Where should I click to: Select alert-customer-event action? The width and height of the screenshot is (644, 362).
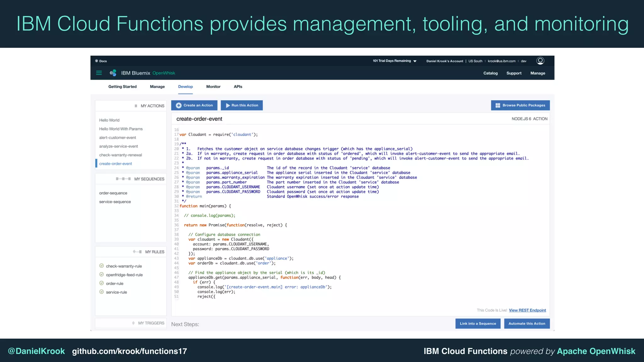[x=118, y=138]
